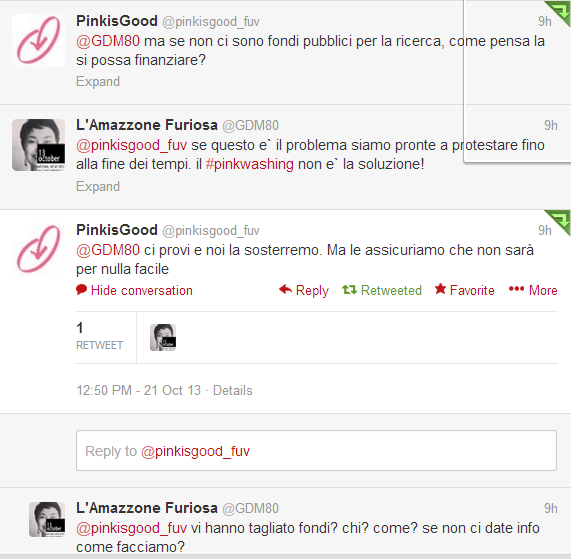Viewport: 571px width, 559px height.
Task: Expand the L'Amazzone Furiosa pinkwashing tweet
Action: [x=98, y=186]
